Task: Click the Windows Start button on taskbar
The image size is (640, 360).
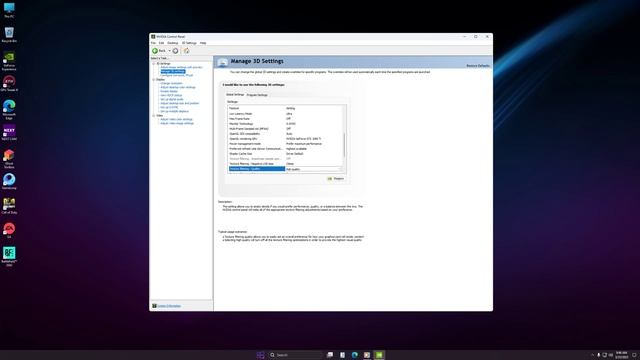Action: (x=260, y=355)
